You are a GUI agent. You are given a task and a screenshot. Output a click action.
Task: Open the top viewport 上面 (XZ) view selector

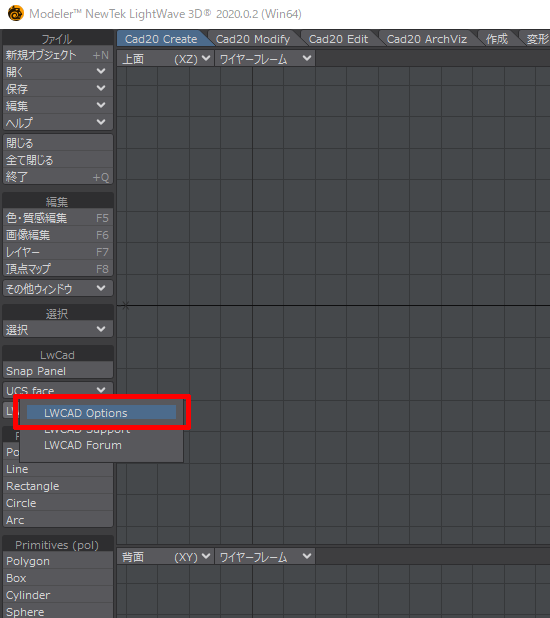point(166,59)
